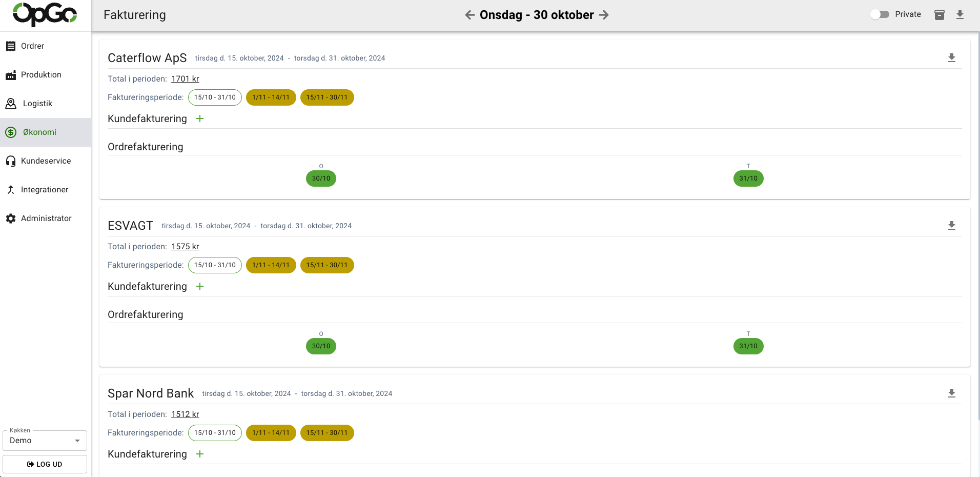
Task: Download the Spar Nord Bank invoice data
Action: click(952, 393)
